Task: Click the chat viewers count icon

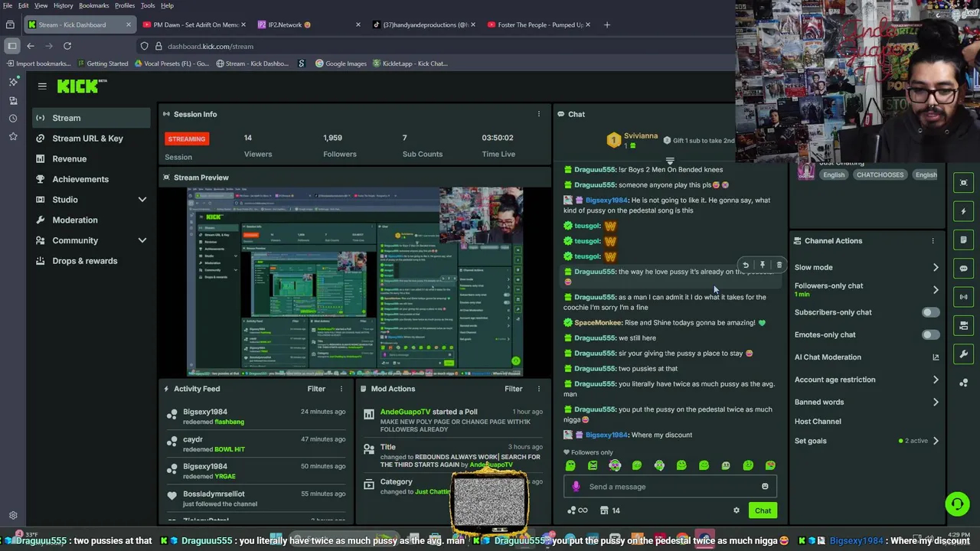Action: click(604, 510)
